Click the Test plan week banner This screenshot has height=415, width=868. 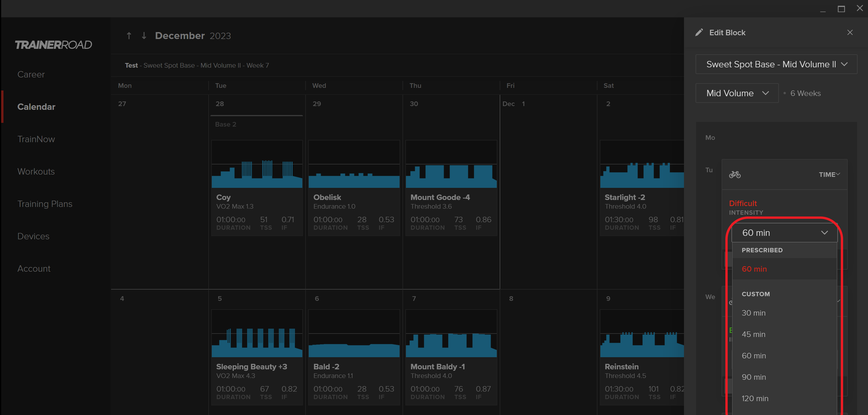pyautogui.click(x=197, y=65)
